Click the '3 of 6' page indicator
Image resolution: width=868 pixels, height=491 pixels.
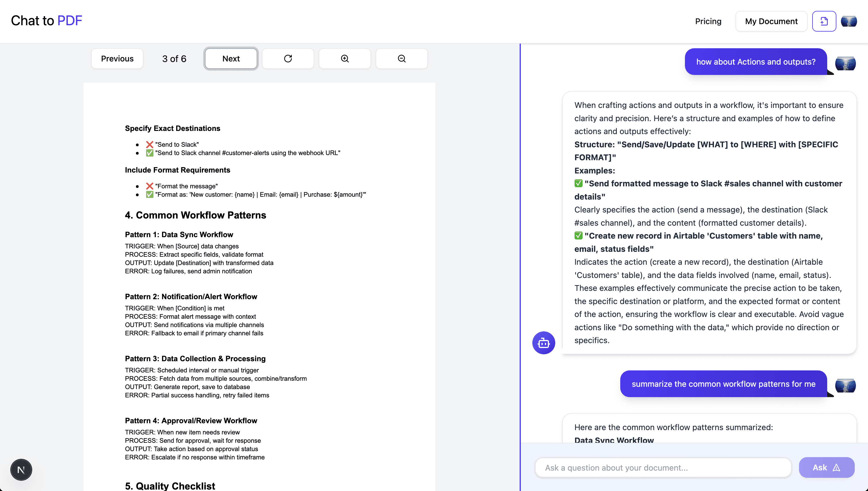pos(174,59)
